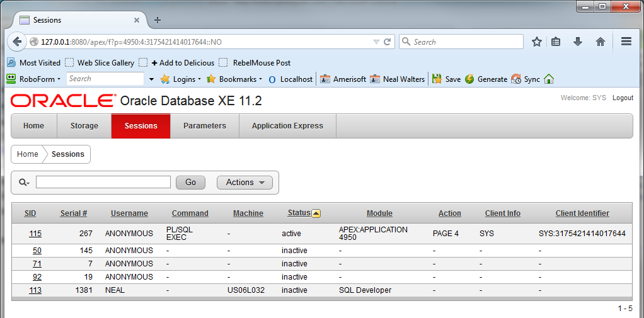Open the Application Express tab
Image resolution: width=644 pixels, height=318 pixels.
(287, 126)
